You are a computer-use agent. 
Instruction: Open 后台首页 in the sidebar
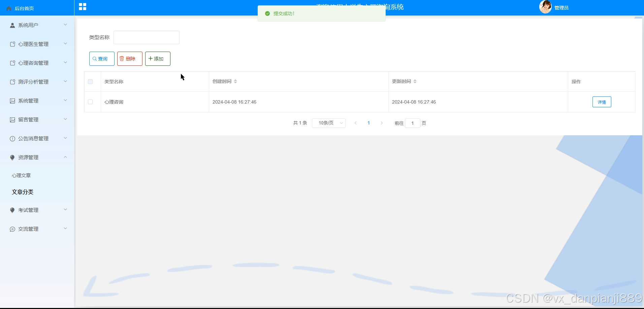pyautogui.click(x=24, y=8)
